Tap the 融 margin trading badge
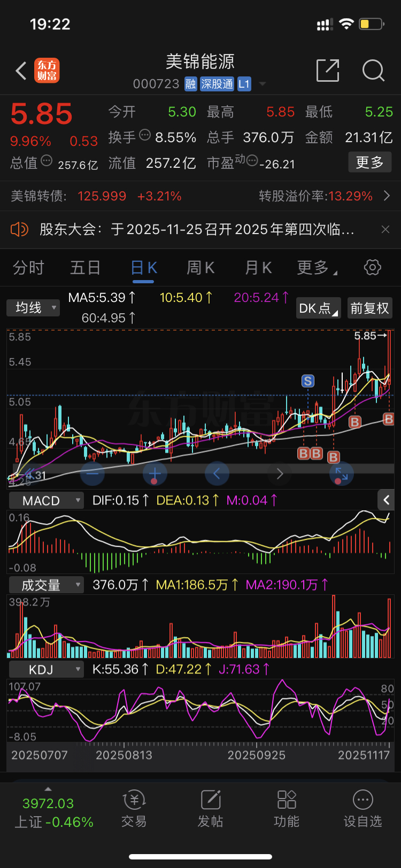The width and height of the screenshot is (401, 868). pyautogui.click(x=191, y=84)
